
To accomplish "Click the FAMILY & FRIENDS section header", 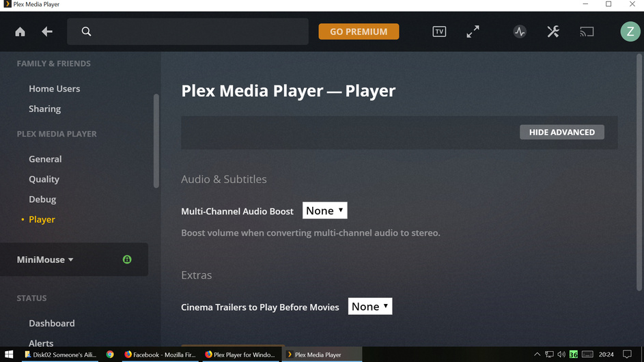I will [x=53, y=64].
